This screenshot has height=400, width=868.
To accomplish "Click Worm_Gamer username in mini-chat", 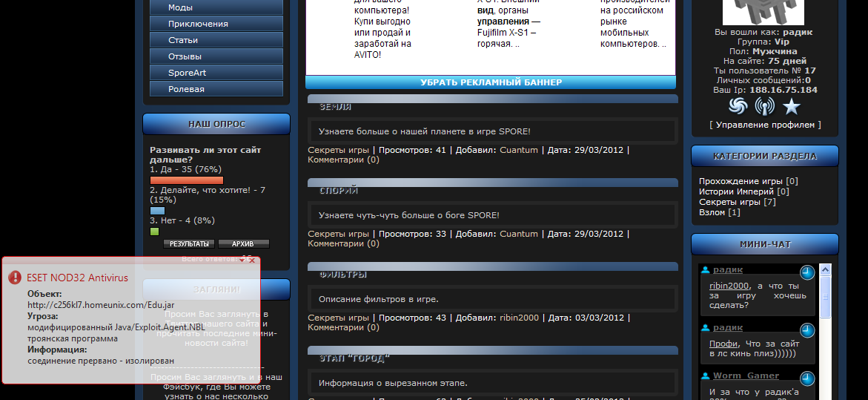I will [x=746, y=376].
